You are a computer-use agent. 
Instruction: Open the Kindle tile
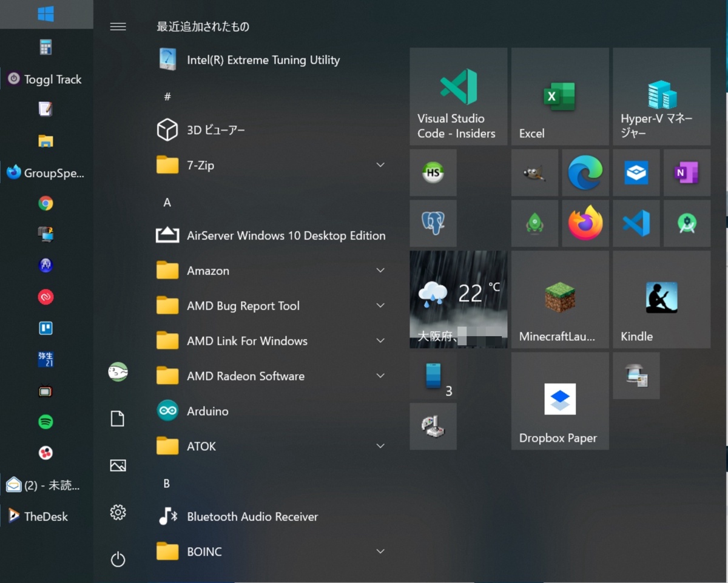661,300
